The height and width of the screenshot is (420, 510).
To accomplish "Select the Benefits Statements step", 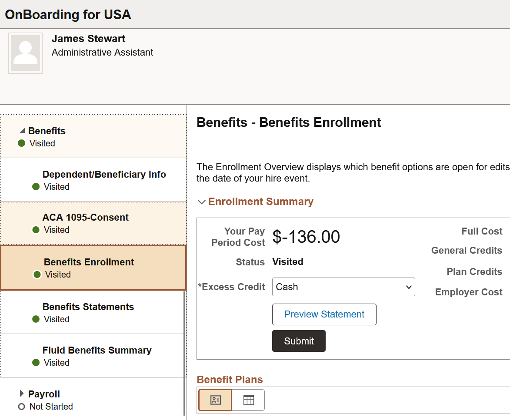I will coord(88,307).
